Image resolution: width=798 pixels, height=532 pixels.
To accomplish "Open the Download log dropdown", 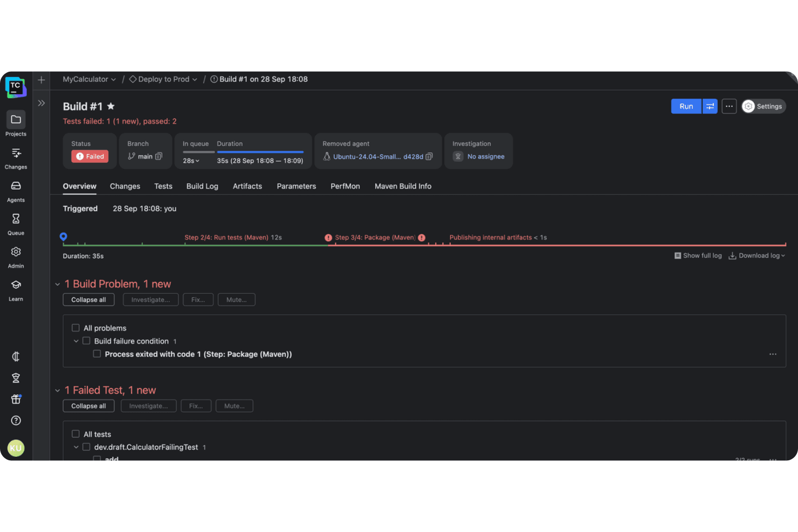I will [x=757, y=255].
